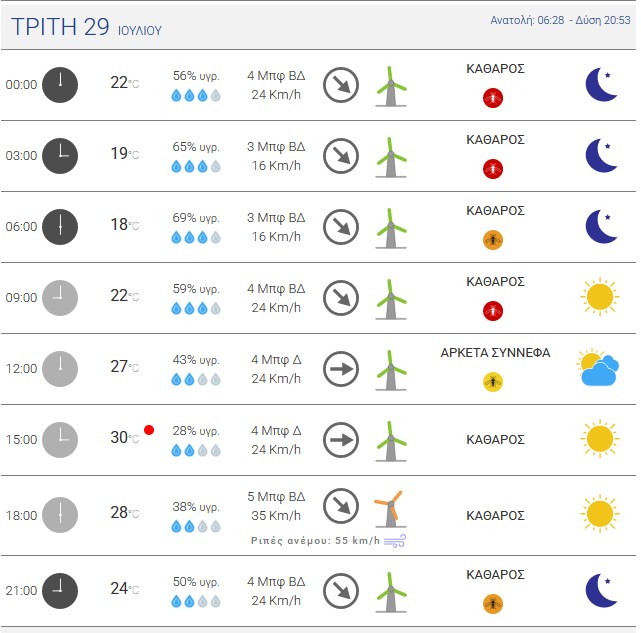The width and height of the screenshot is (641, 633).
Task: Click the green wind turbine at 03:00
Action: tap(391, 157)
